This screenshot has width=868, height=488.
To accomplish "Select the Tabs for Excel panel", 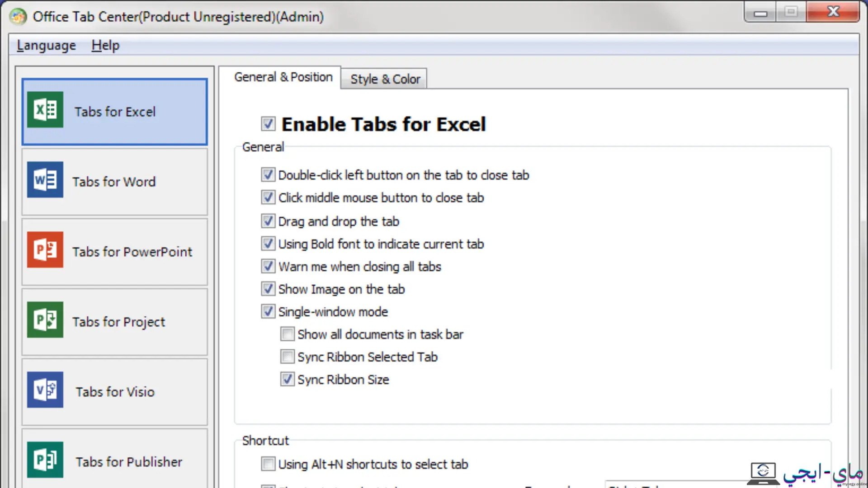I will (115, 112).
